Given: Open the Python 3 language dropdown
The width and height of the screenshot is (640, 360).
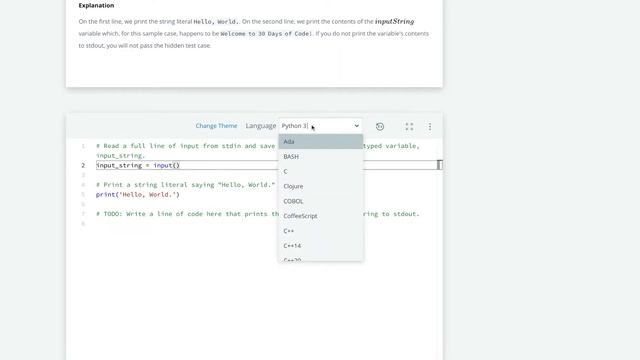Looking at the screenshot, I should coord(320,126).
